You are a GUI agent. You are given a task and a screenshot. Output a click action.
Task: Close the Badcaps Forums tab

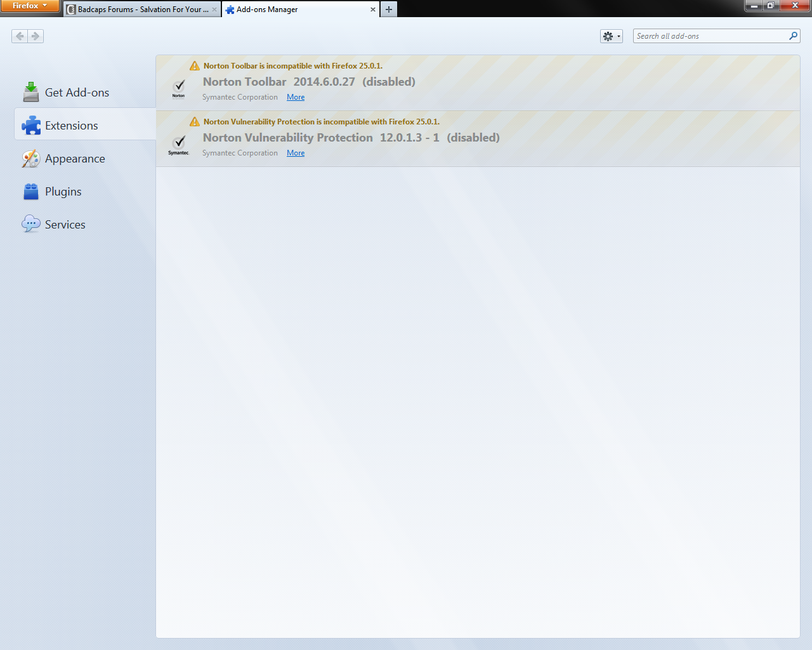click(x=214, y=10)
